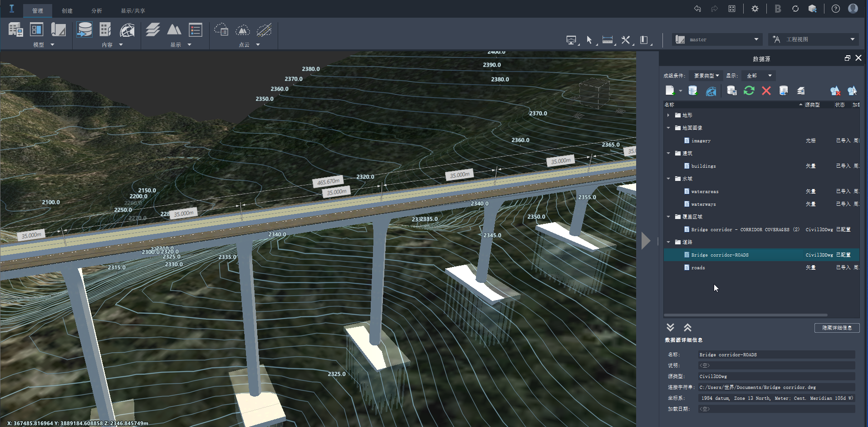
Task: Switch to the 管理 ribbon tab
Action: pos(38,11)
